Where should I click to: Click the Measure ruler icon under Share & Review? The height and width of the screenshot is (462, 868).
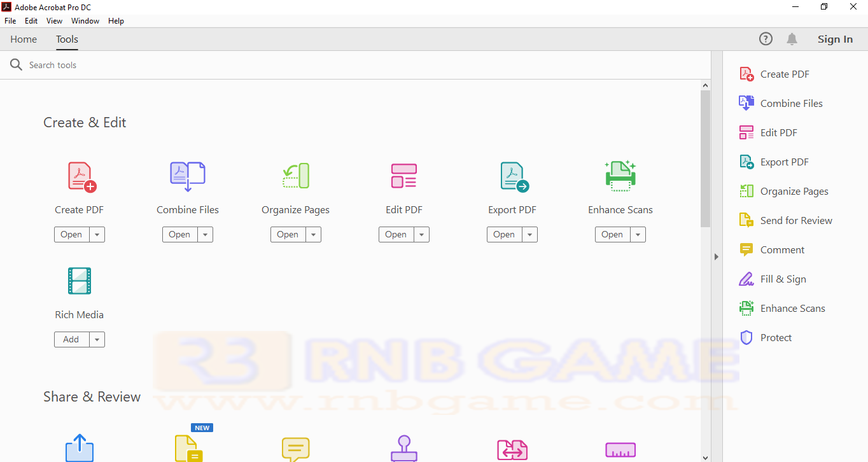point(620,451)
